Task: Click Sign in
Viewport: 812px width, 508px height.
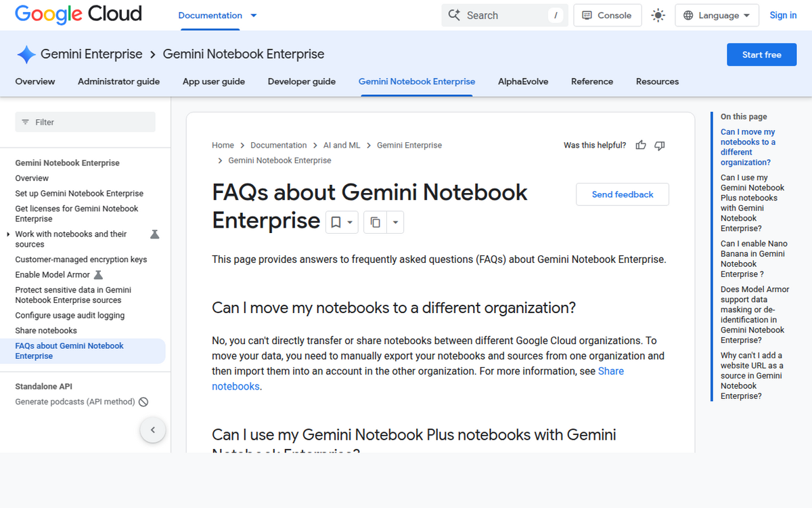Action: [783, 16]
